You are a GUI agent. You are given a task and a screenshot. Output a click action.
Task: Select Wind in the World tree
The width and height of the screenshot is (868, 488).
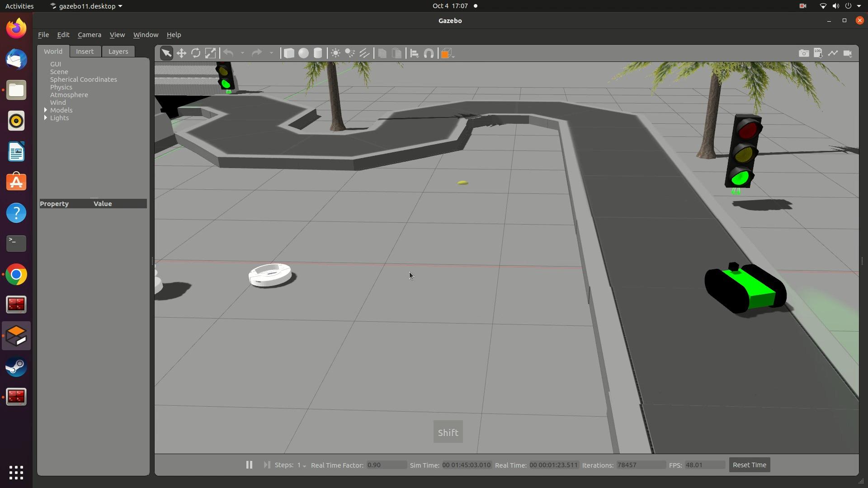[x=58, y=103]
